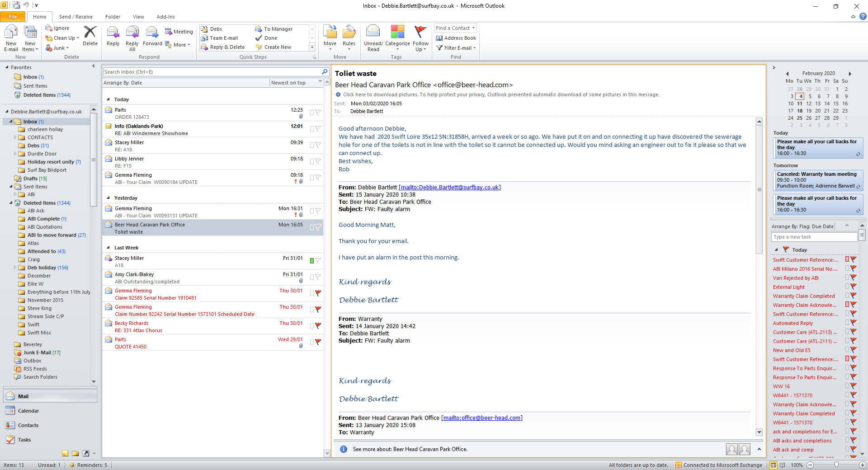
Task: Click the Type a new task field
Action: (x=814, y=237)
